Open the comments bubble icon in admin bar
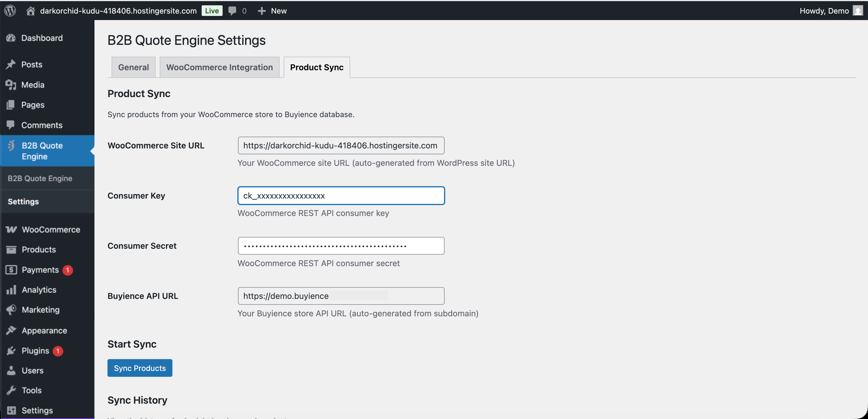 click(x=232, y=11)
